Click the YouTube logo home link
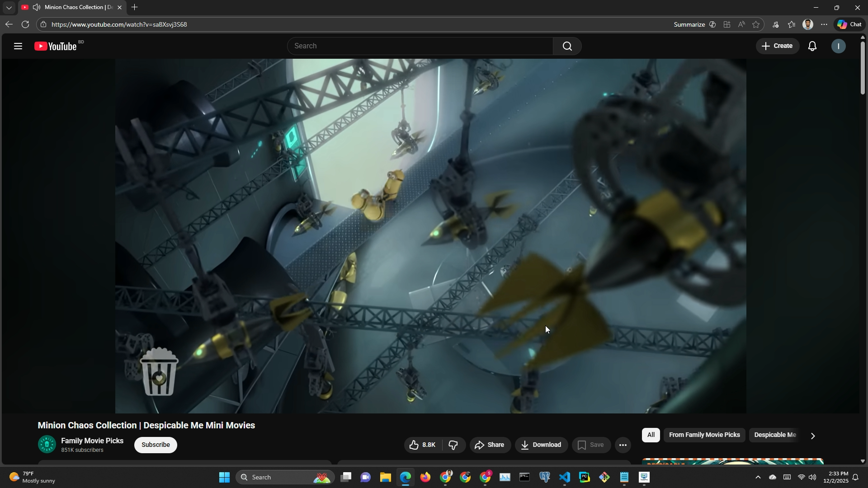This screenshot has width=868, height=488. (56, 46)
